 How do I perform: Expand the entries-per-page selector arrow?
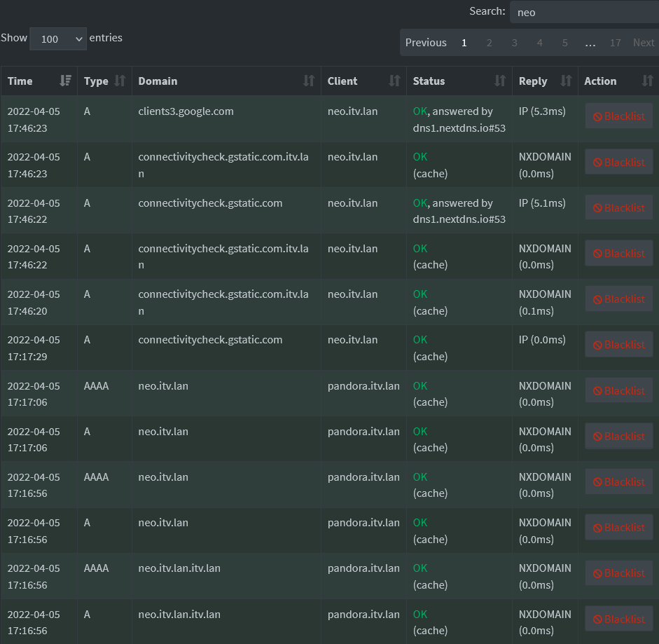coord(79,39)
